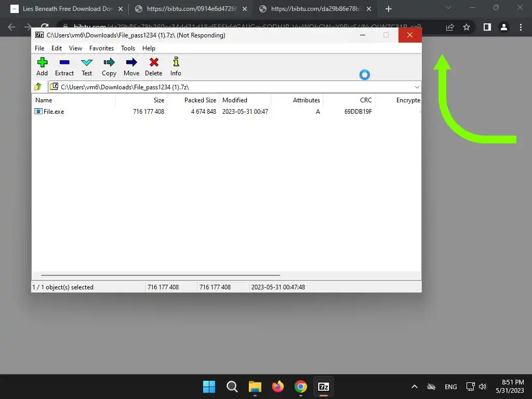Select the Copy toolbar icon
Screen dimensions: 532x399
tap(109, 66)
